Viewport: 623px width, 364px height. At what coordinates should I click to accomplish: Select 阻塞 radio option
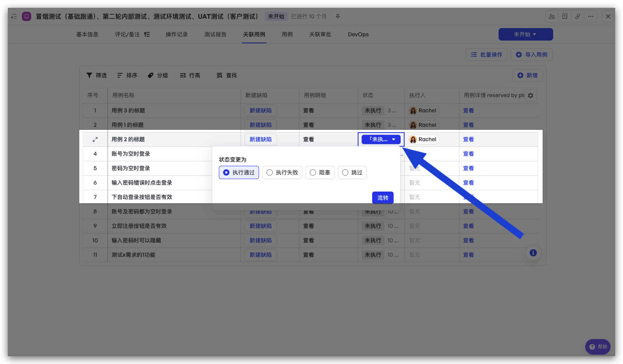click(320, 172)
